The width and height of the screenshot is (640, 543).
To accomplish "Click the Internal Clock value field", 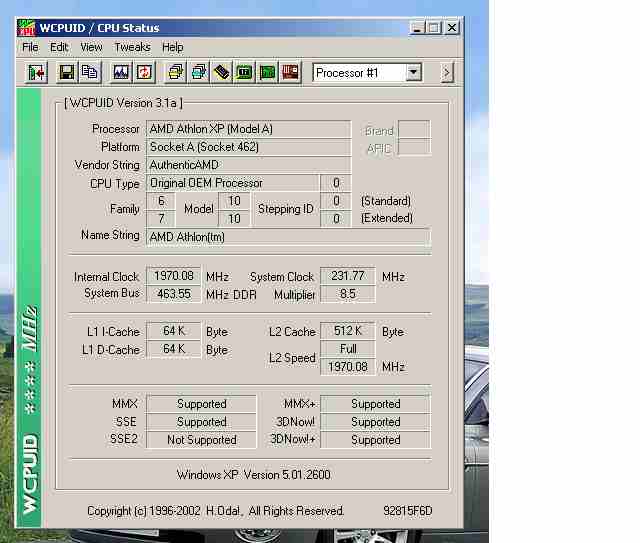I will tap(173, 276).
